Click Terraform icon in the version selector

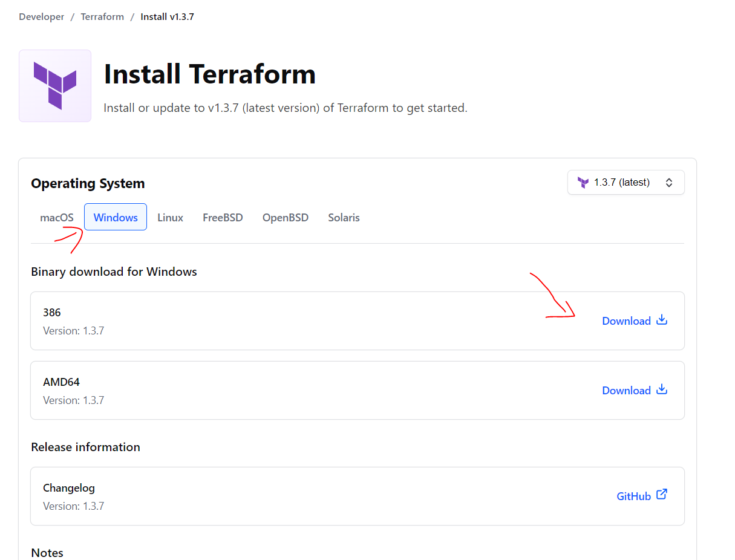tap(583, 183)
